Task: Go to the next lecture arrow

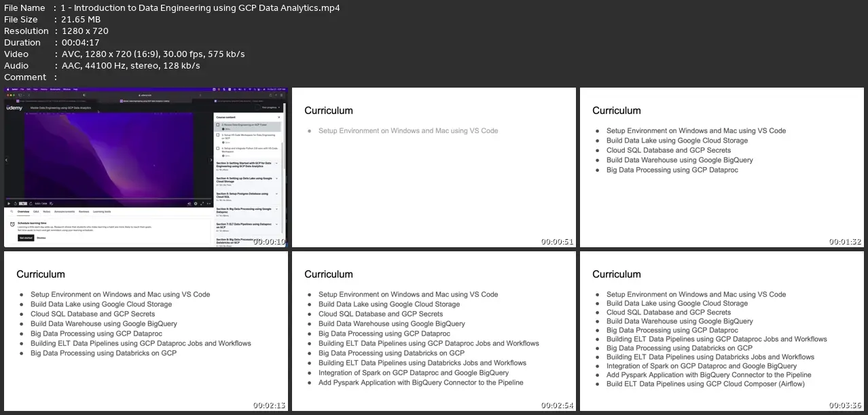Action: tap(210, 160)
